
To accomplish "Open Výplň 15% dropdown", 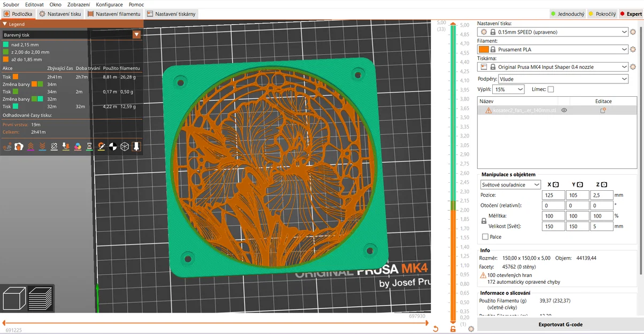I will (x=508, y=89).
